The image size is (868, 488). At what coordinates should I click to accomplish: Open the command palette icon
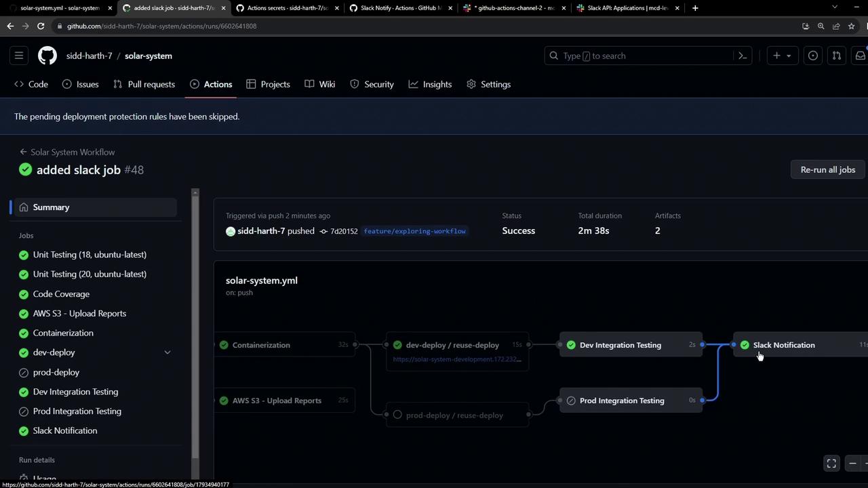click(x=743, y=56)
